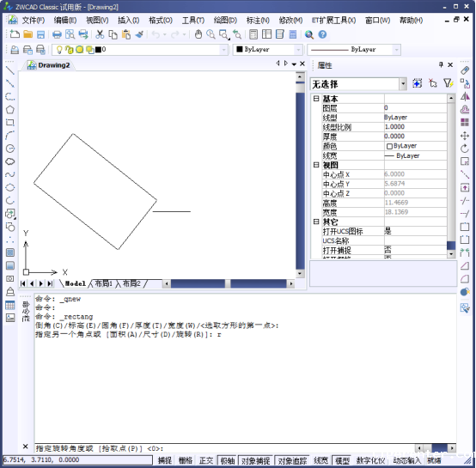Open the ByLayer linetype dropdown

pyautogui.click(x=396, y=50)
